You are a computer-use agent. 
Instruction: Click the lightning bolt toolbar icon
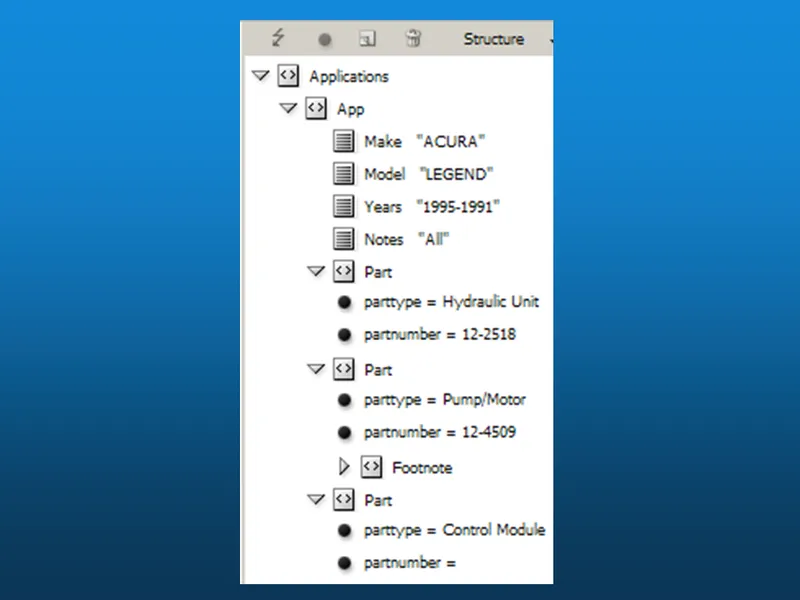click(x=277, y=38)
